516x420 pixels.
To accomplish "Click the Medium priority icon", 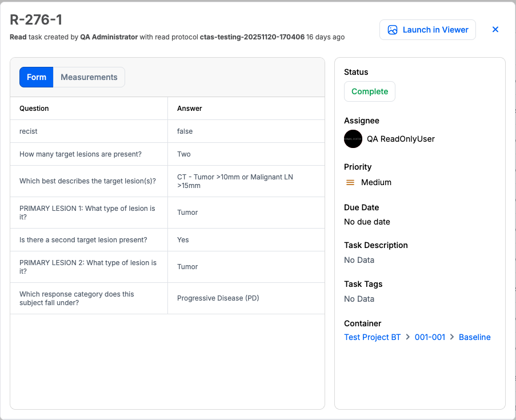I will 351,182.
